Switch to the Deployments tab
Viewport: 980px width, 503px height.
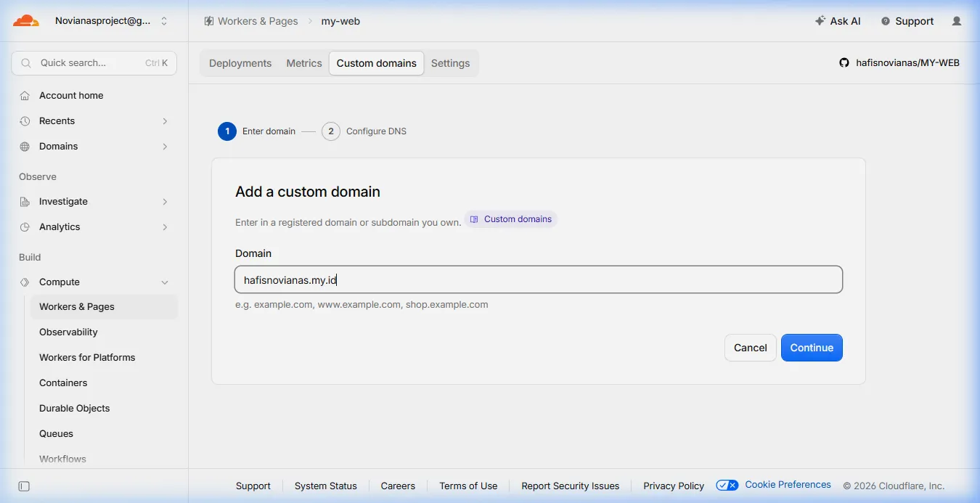click(x=240, y=63)
